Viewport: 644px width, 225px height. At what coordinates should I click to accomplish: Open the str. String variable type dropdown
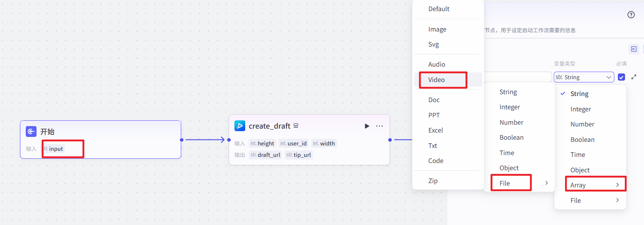click(x=584, y=77)
